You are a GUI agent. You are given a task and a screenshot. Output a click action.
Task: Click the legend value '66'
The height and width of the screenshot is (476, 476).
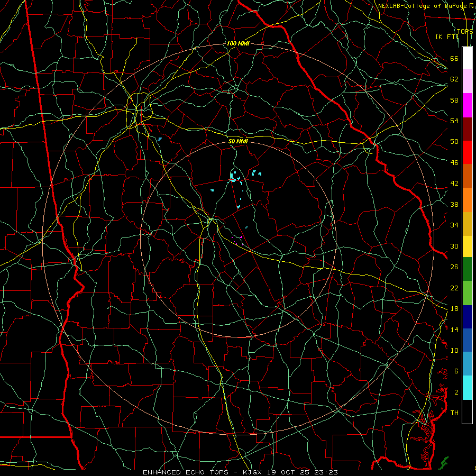(454, 59)
